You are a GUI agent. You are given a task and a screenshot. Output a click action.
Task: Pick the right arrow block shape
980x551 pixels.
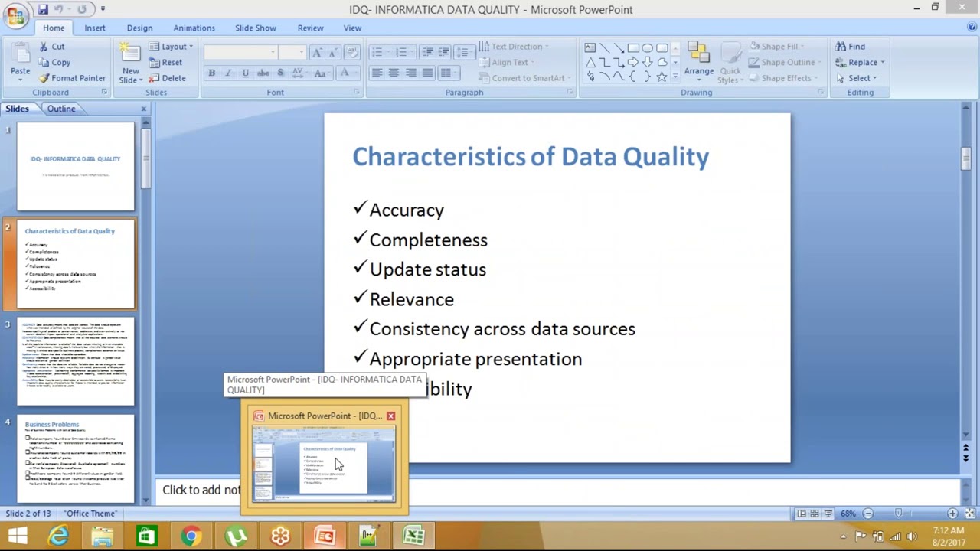click(x=633, y=62)
